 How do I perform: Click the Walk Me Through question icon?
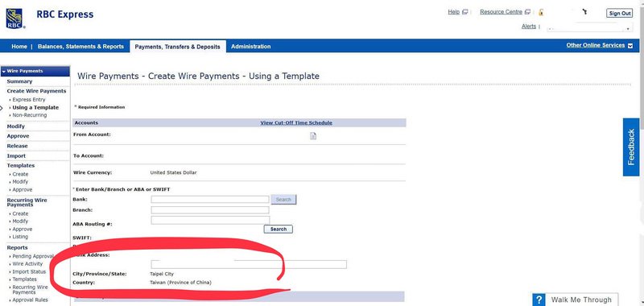coord(539,300)
